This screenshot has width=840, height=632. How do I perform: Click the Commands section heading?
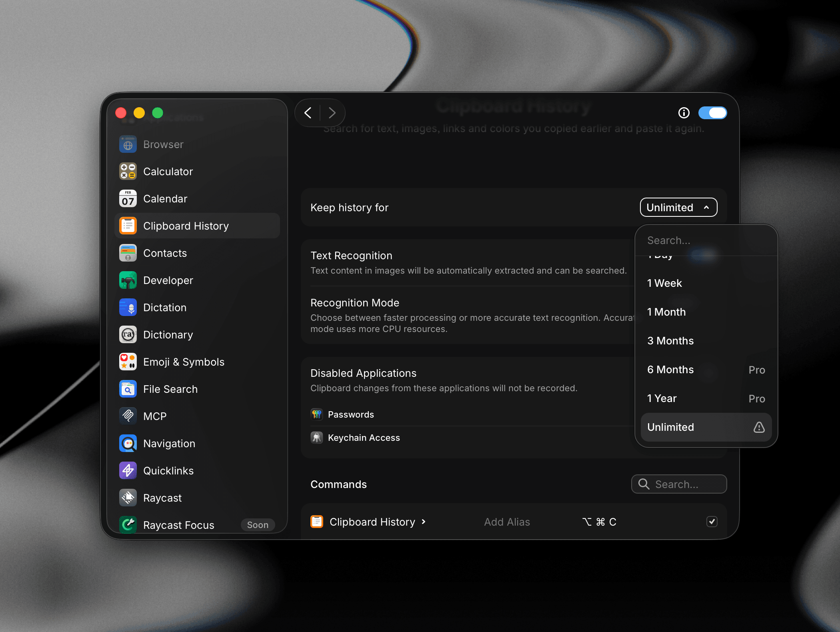(x=338, y=484)
